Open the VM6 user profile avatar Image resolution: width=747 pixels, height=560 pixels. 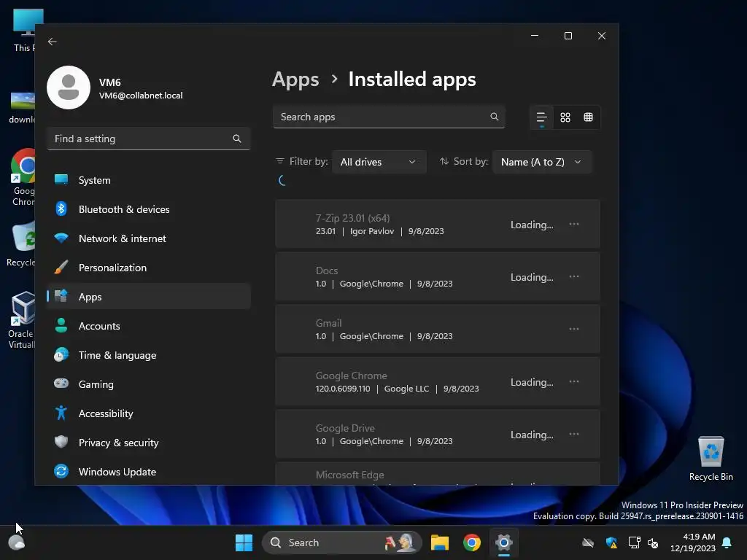pyautogui.click(x=69, y=87)
